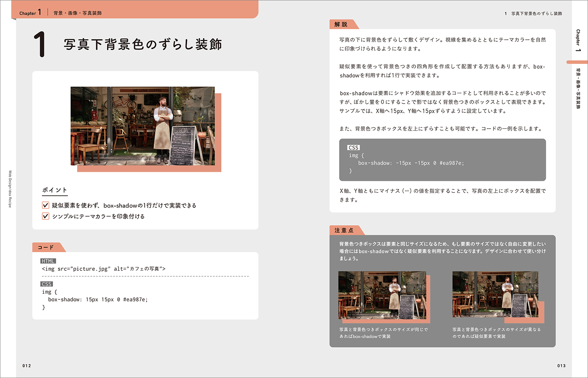The width and height of the screenshot is (588, 378).
Task: Click the main café photo with barista
Action: click(143, 126)
